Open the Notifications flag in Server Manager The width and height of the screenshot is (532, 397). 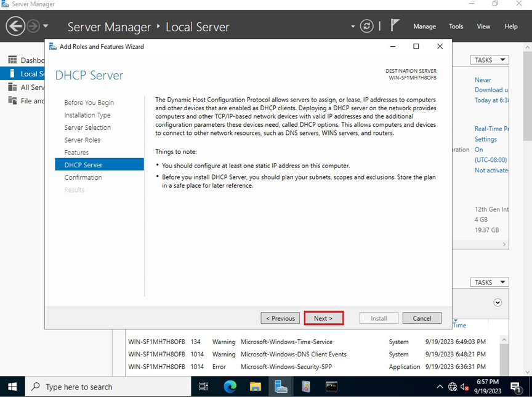click(x=394, y=25)
